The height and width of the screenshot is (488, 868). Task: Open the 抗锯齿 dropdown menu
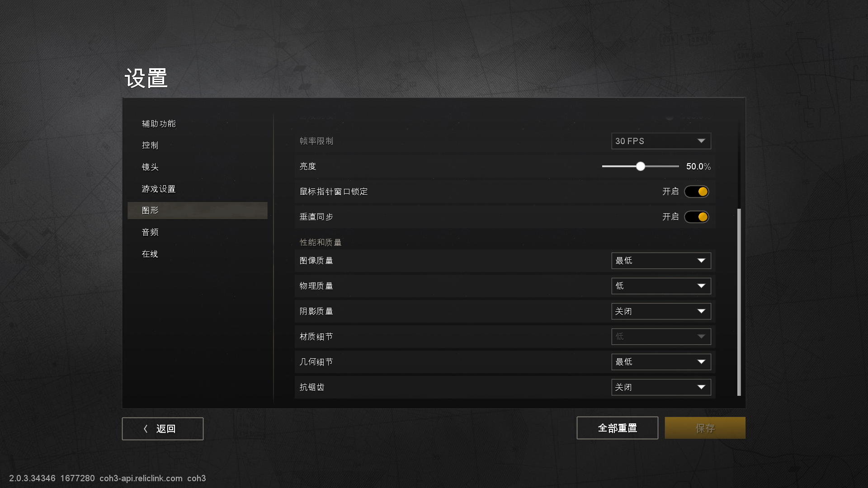pyautogui.click(x=661, y=387)
